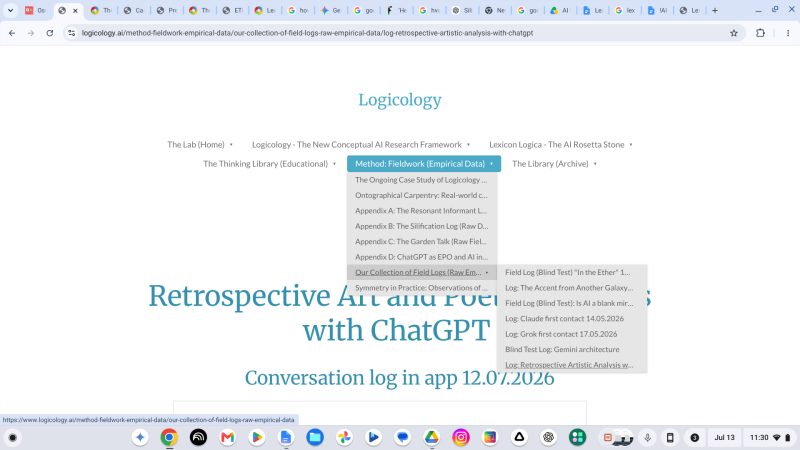Open Google Docs from the shelf

pos(286,437)
